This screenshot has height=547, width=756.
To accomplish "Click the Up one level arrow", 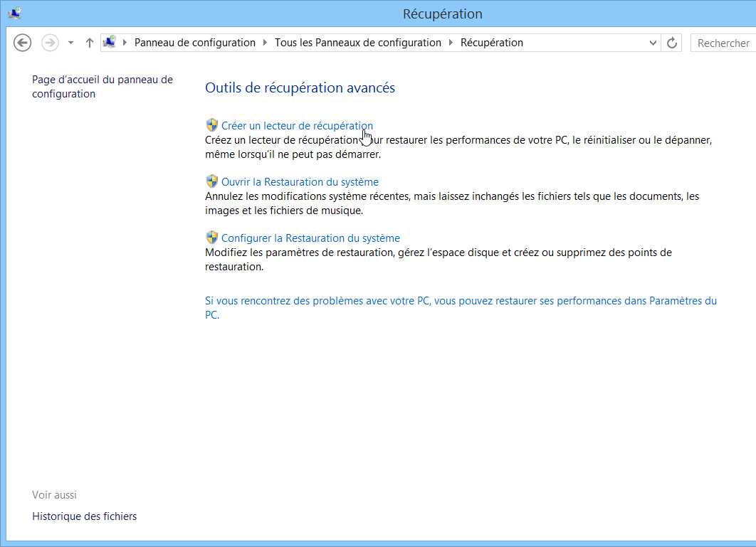I will pos(89,43).
